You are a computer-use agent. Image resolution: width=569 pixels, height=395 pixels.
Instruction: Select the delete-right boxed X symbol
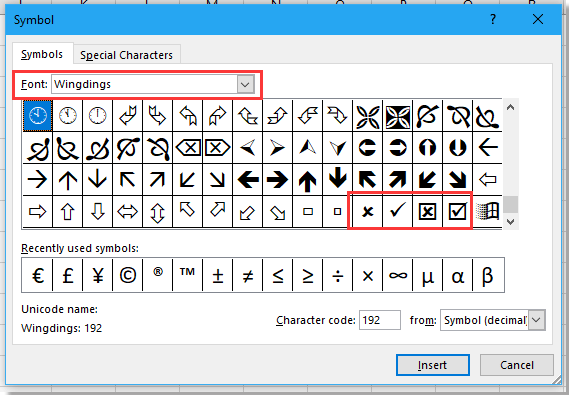pos(218,148)
